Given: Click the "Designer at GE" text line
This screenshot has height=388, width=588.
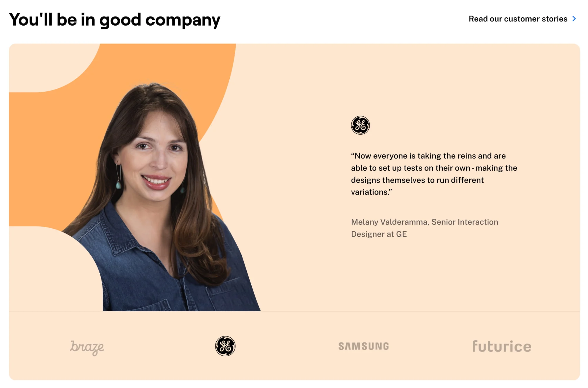Looking at the screenshot, I should 379,234.
